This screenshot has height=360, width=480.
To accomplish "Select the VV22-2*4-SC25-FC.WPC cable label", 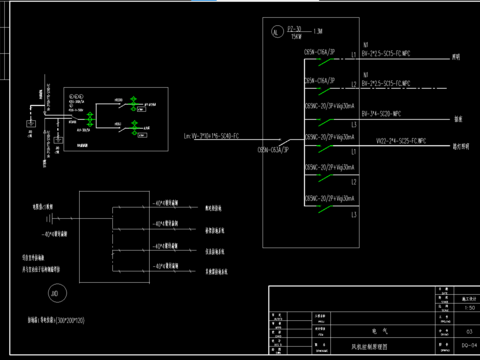I will tap(401, 141).
